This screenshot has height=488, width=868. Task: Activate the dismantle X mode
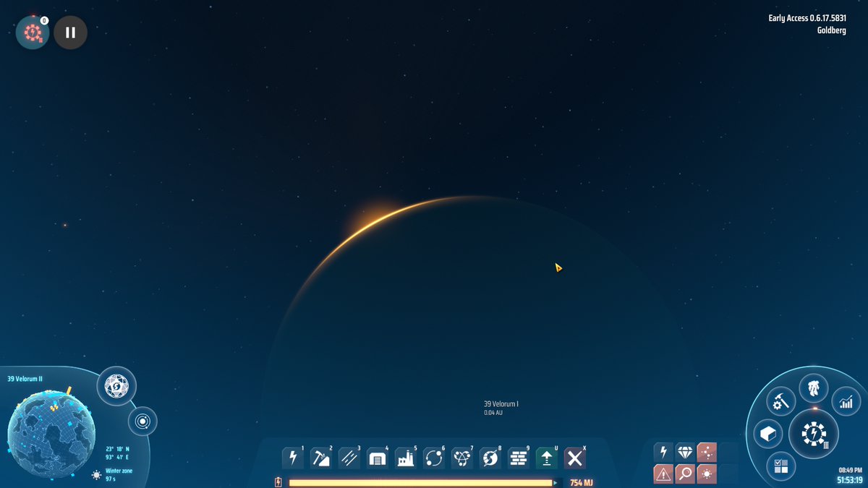coord(574,458)
